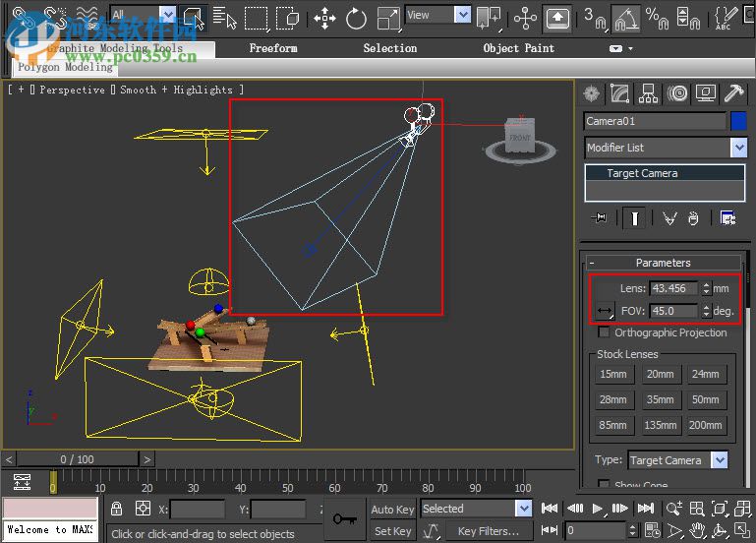This screenshot has height=543, width=756.
Task: Choose the 35mm stock lens
Action: (660, 400)
